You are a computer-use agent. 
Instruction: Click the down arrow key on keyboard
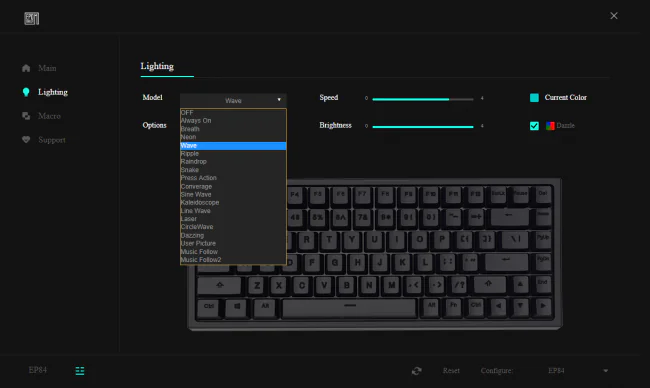pyautogui.click(x=520, y=307)
